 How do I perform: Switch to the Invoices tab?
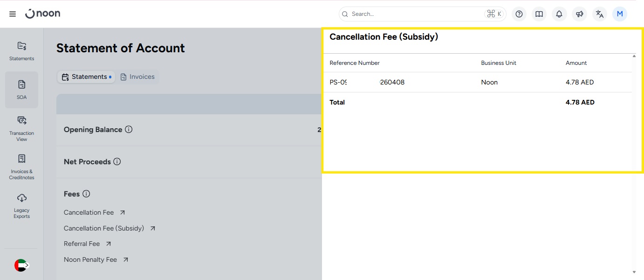point(137,77)
